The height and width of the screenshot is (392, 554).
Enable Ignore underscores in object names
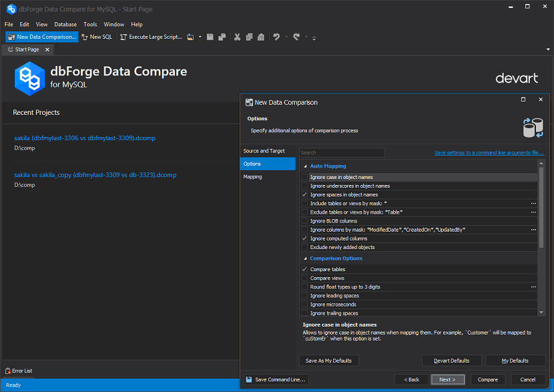coord(304,186)
